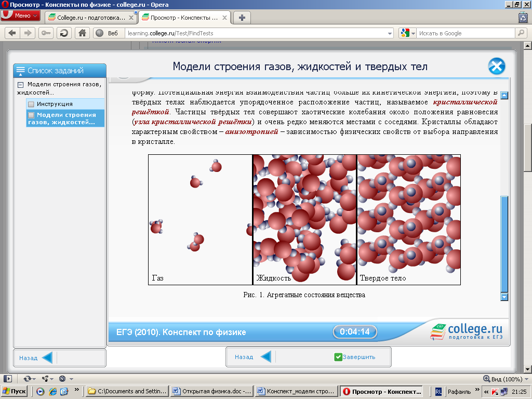
Task: Toggle the Opera panels button in status bar
Action: [x=7, y=379]
